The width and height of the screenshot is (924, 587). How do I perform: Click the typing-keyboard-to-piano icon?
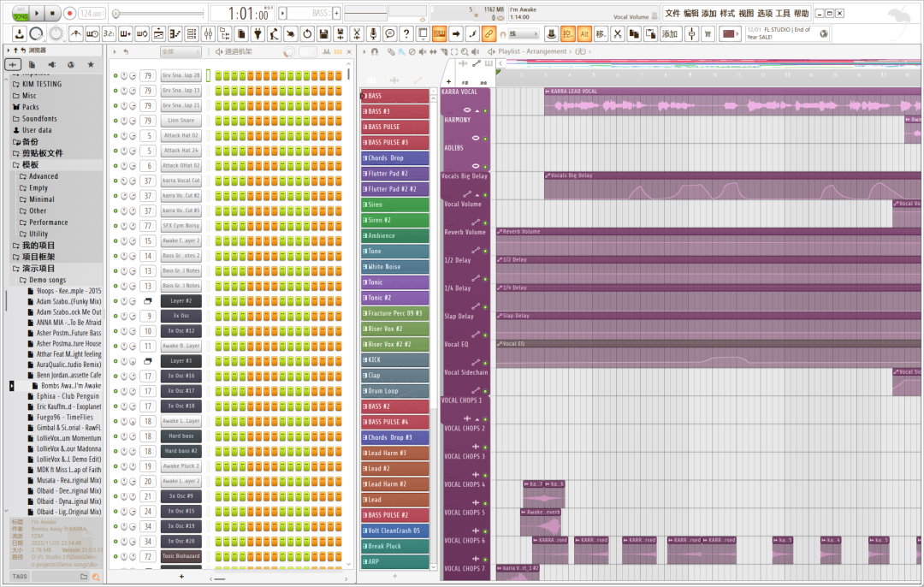(x=439, y=33)
